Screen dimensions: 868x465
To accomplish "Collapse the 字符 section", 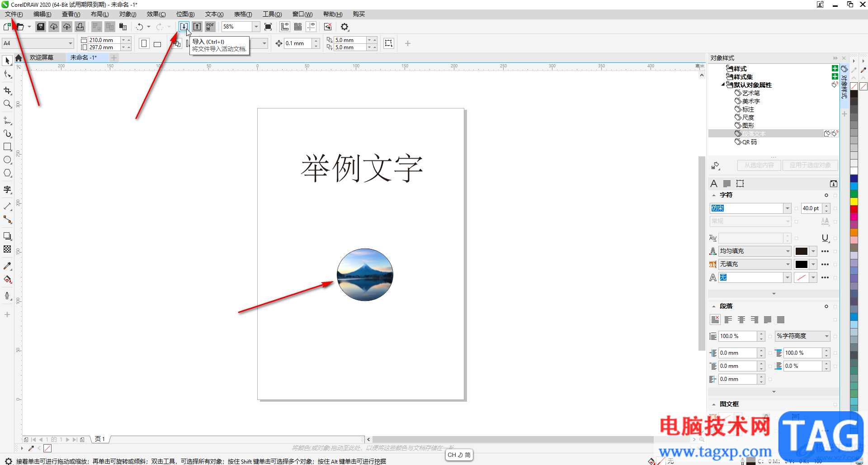I will coord(714,195).
